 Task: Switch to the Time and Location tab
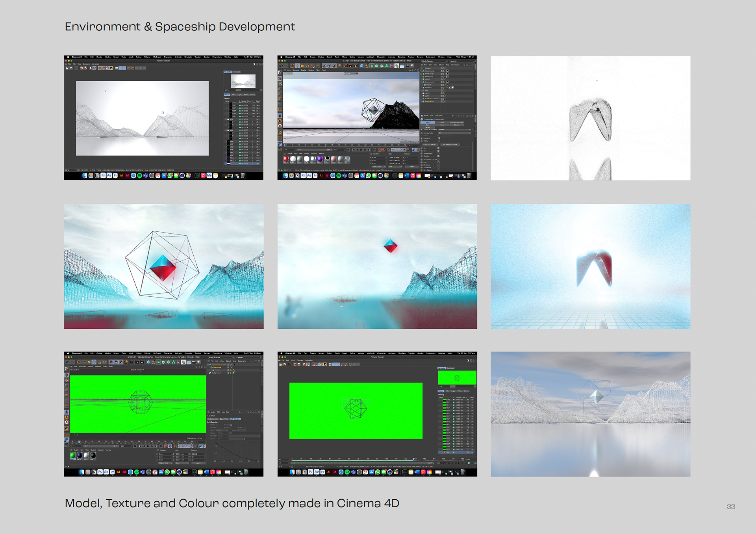[456, 123]
